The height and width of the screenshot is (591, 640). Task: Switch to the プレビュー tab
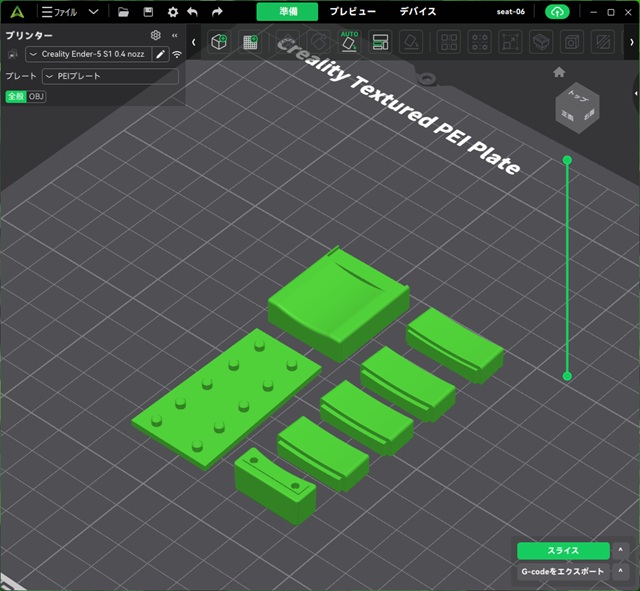tap(353, 12)
